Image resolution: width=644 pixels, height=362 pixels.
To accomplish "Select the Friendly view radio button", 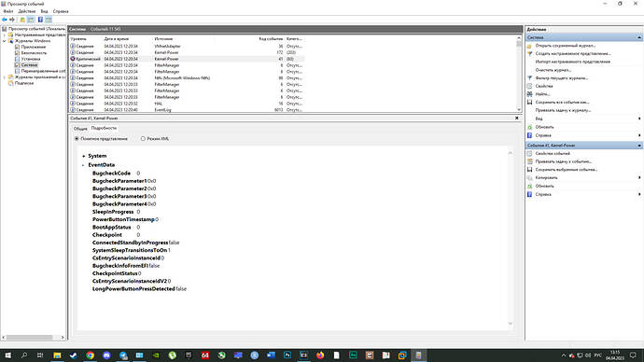I will tap(77, 139).
